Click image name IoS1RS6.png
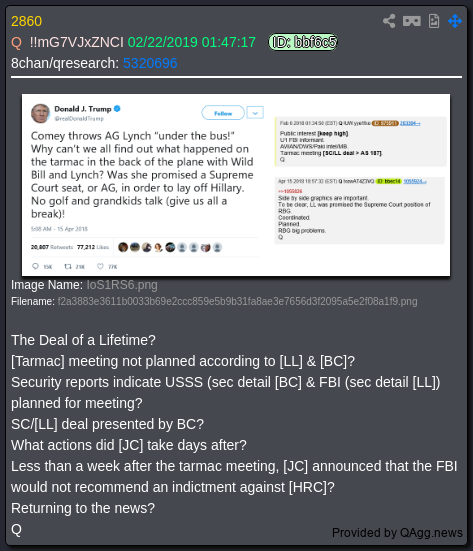The height and width of the screenshot is (551, 473). tap(122, 285)
